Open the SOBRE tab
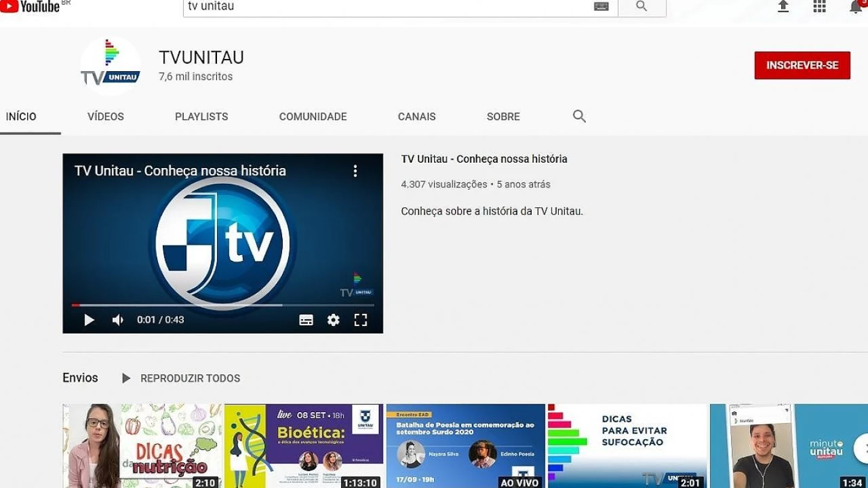Viewport: 868px width, 488px height. click(503, 117)
